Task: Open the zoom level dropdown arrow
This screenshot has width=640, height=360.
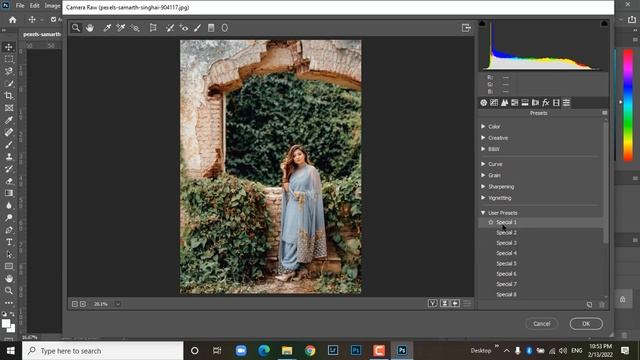Action: 118,304
